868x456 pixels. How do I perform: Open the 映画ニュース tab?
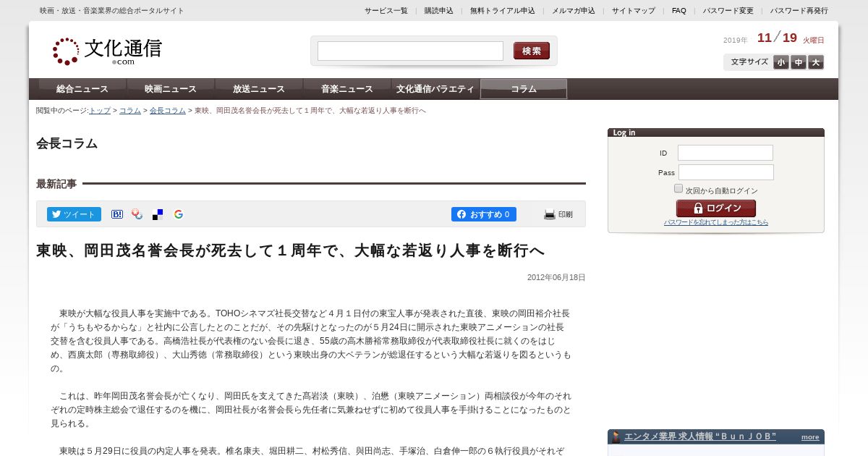(171, 89)
